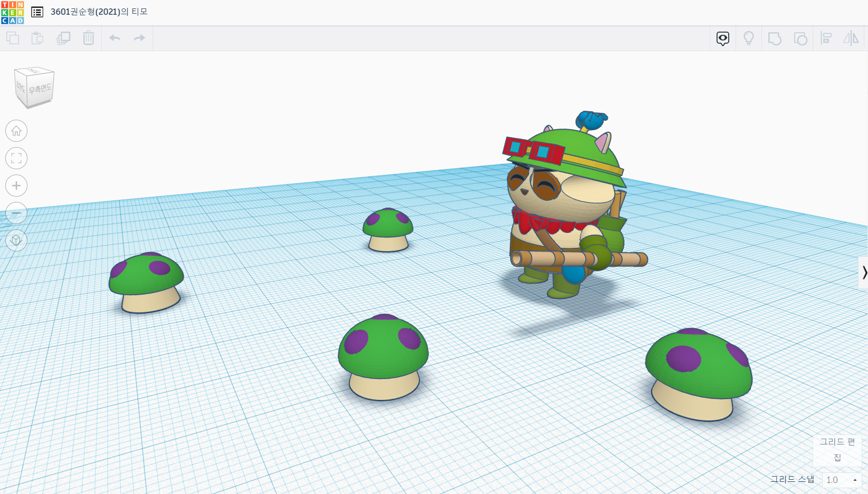Click the view cube right face
This screenshot has width=868, height=494.
click(40, 89)
